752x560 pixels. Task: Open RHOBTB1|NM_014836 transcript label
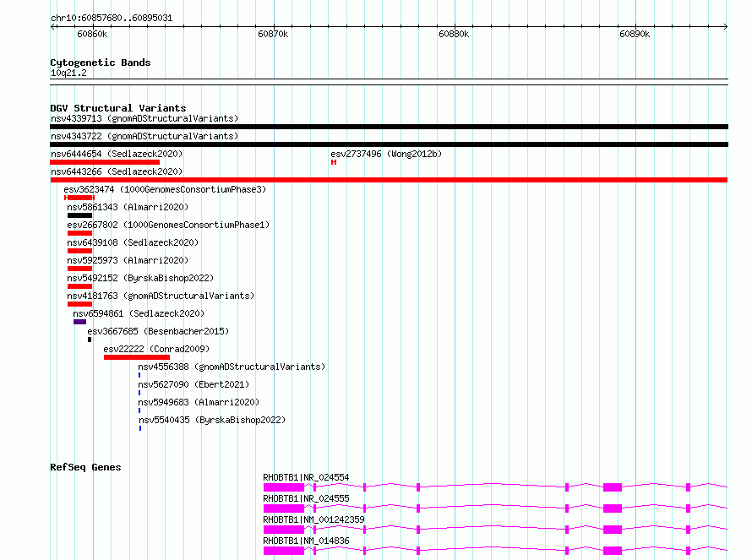(306, 541)
